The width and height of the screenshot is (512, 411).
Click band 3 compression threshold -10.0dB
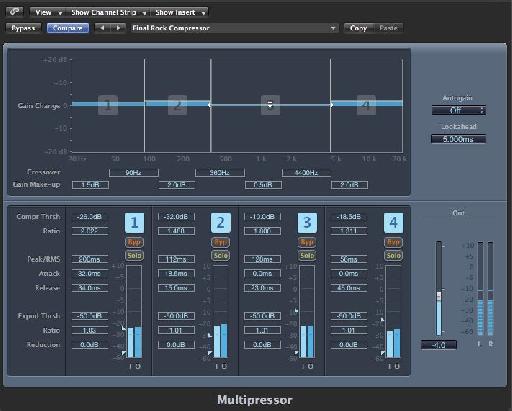(x=262, y=217)
